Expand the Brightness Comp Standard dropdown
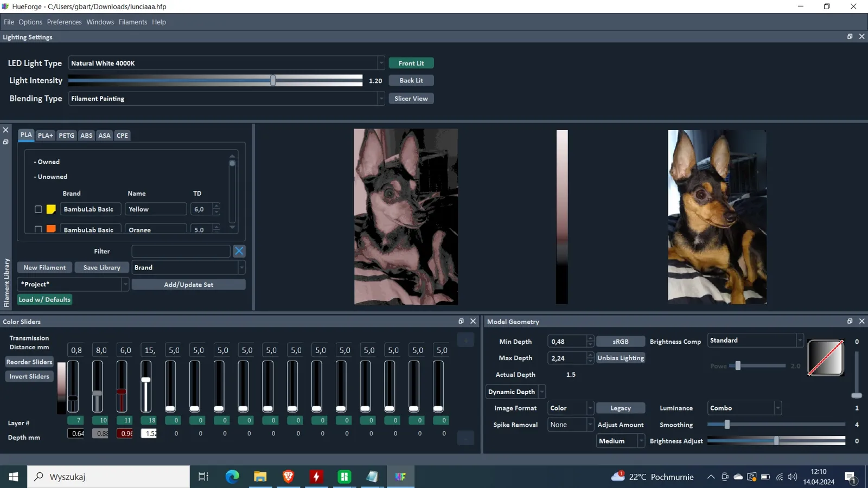The width and height of the screenshot is (868, 488). click(755, 341)
